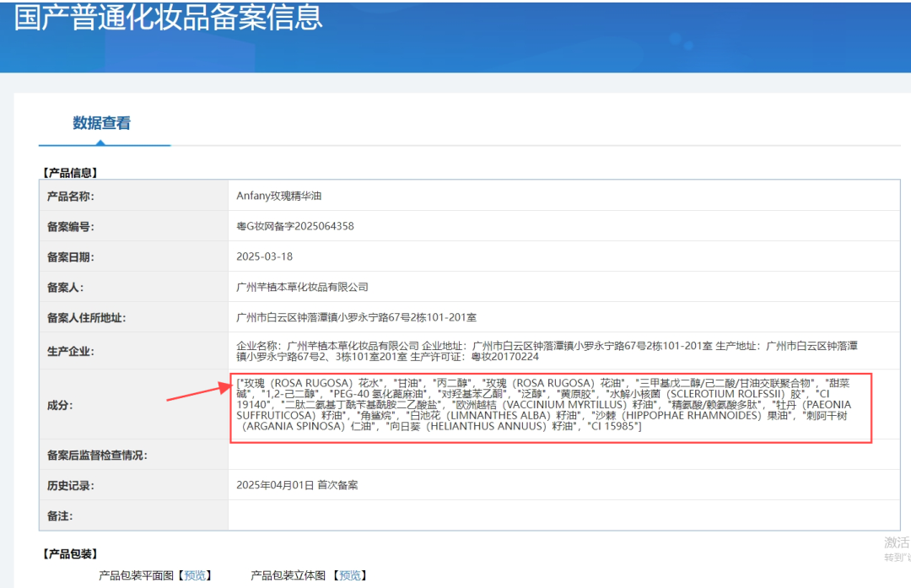Click the 【产品包装】 section heading
This screenshot has width=911, height=588.
coord(71,554)
